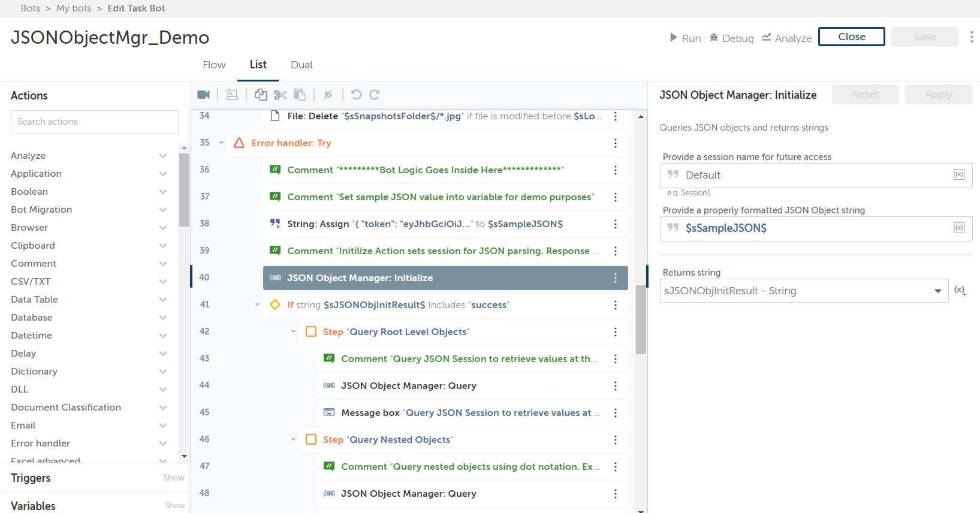Switch to the Dual view tab
Image resolution: width=980 pixels, height=513 pixels.
tap(301, 65)
